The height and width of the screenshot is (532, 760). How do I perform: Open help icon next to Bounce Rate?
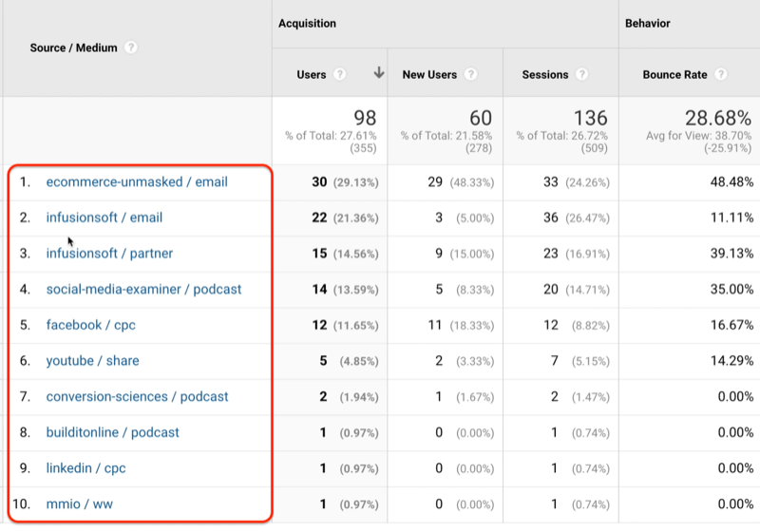coord(721,74)
